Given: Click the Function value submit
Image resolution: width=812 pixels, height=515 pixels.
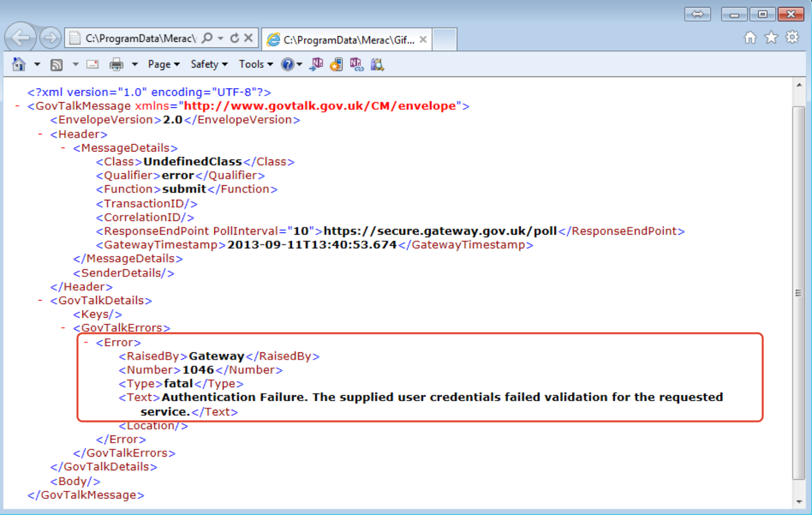Looking at the screenshot, I should (184, 189).
